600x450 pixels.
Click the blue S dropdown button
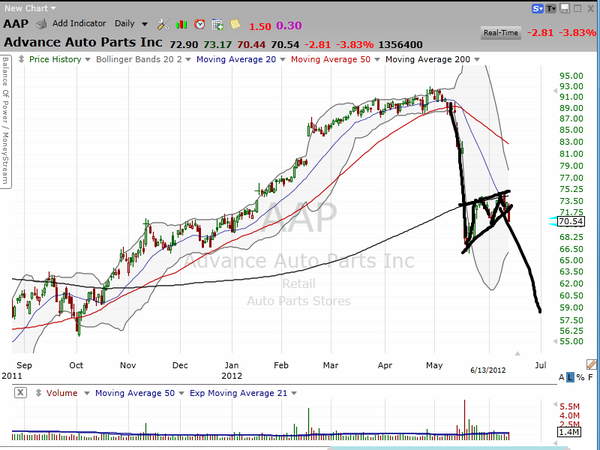[x=538, y=9]
